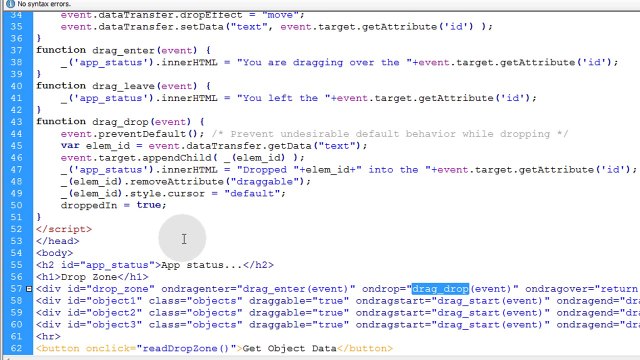Click the 'function drag_drop(event)' declaration
Screen dimensions: 640x360
120,122
